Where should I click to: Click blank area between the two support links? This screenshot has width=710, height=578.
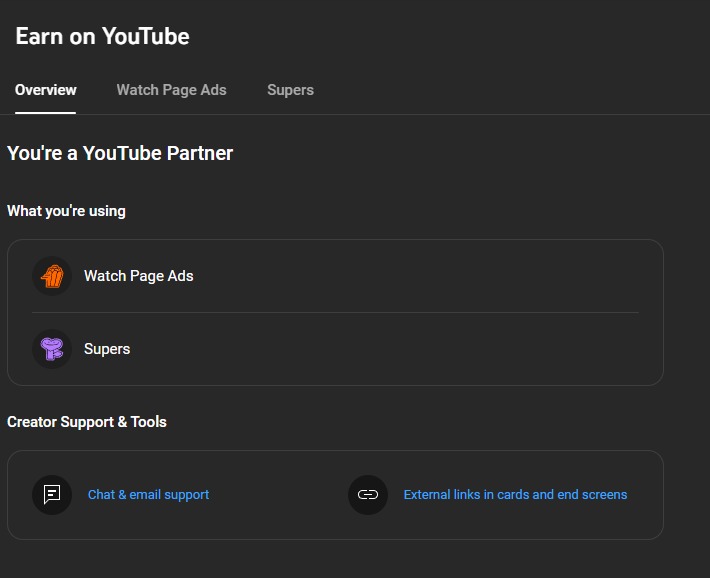tap(278, 495)
